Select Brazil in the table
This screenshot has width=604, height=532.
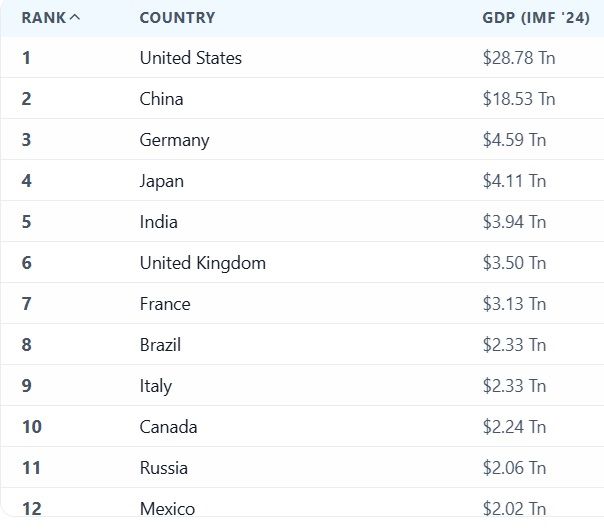160,345
